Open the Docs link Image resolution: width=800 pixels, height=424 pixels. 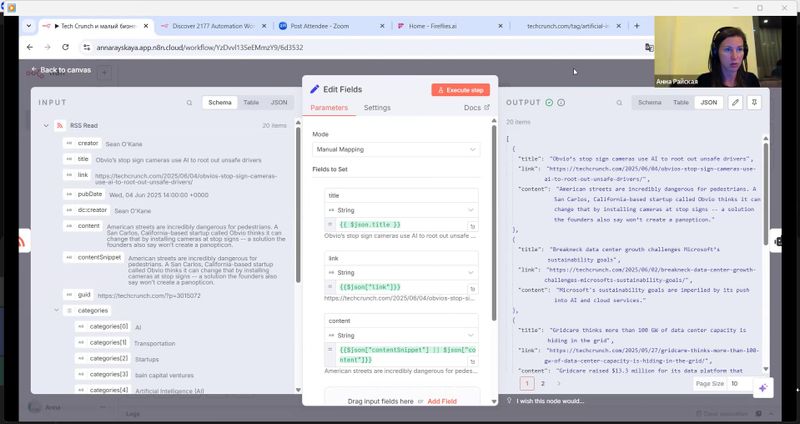476,107
